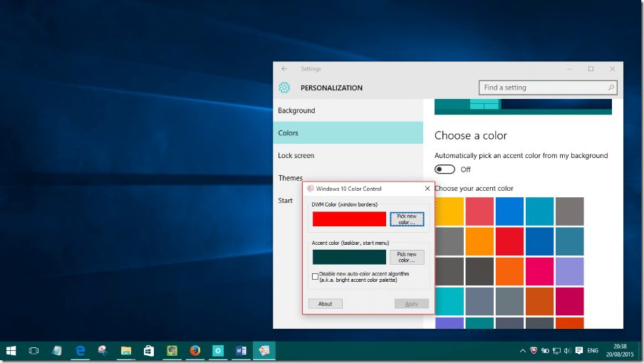The height and width of the screenshot is (363, 644).
Task: Open the Start settings section
Action: pyautogui.click(x=286, y=201)
